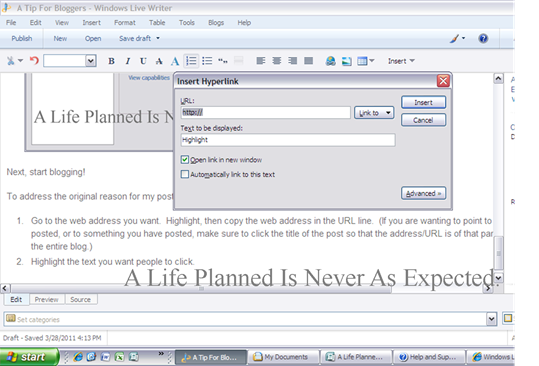Click New post button

[x=60, y=38]
